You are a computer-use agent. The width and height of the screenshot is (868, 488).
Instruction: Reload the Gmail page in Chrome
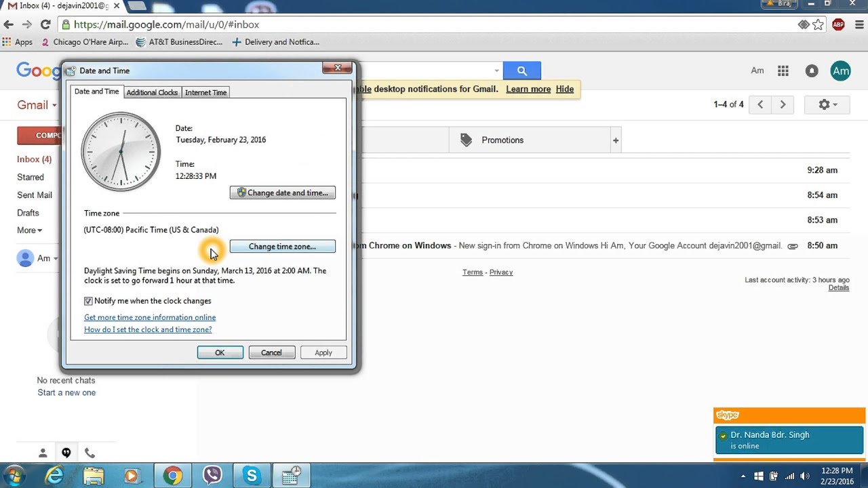point(45,24)
